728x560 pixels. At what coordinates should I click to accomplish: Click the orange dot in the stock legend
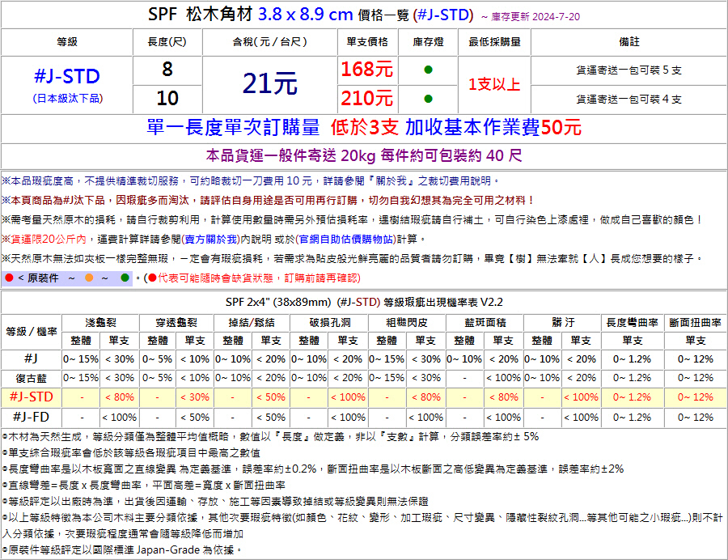tap(89, 278)
